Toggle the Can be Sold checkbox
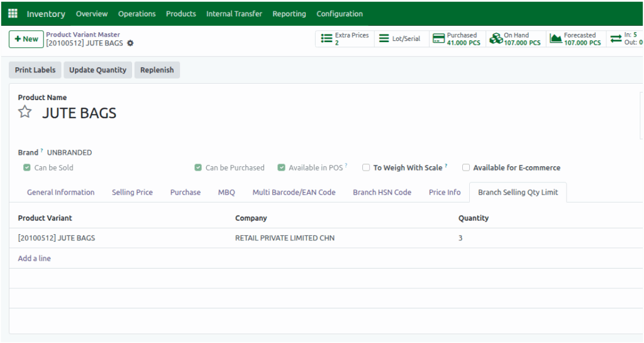The image size is (644, 343). 26,167
